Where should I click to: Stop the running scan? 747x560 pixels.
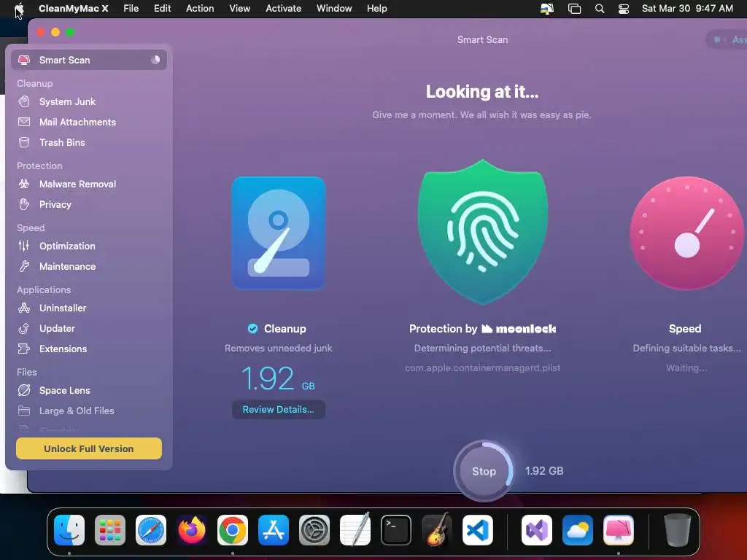[x=484, y=471]
